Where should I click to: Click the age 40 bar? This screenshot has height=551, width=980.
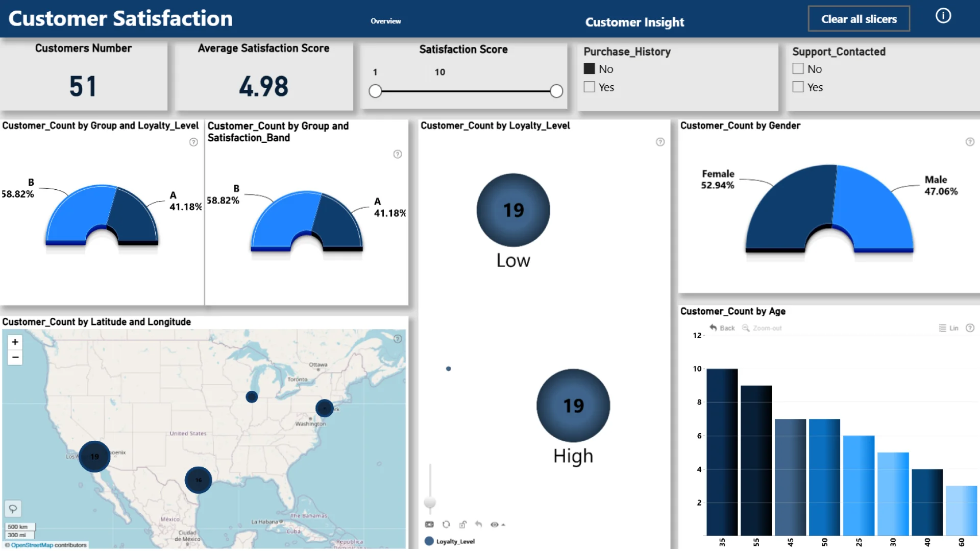tap(927, 503)
